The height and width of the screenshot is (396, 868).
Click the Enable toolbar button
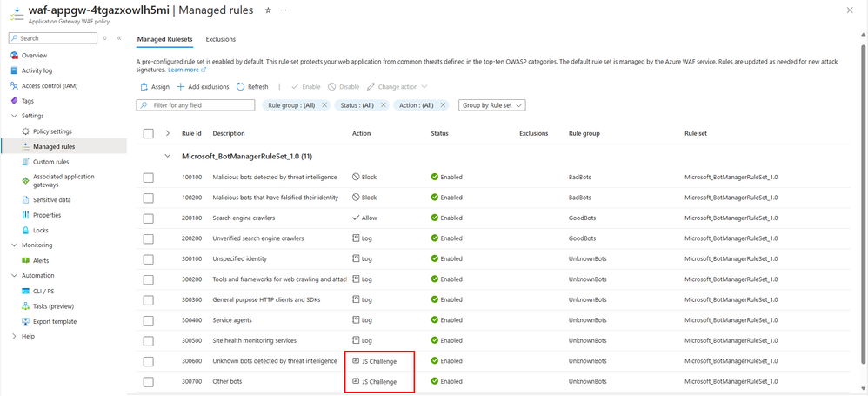pyautogui.click(x=305, y=87)
